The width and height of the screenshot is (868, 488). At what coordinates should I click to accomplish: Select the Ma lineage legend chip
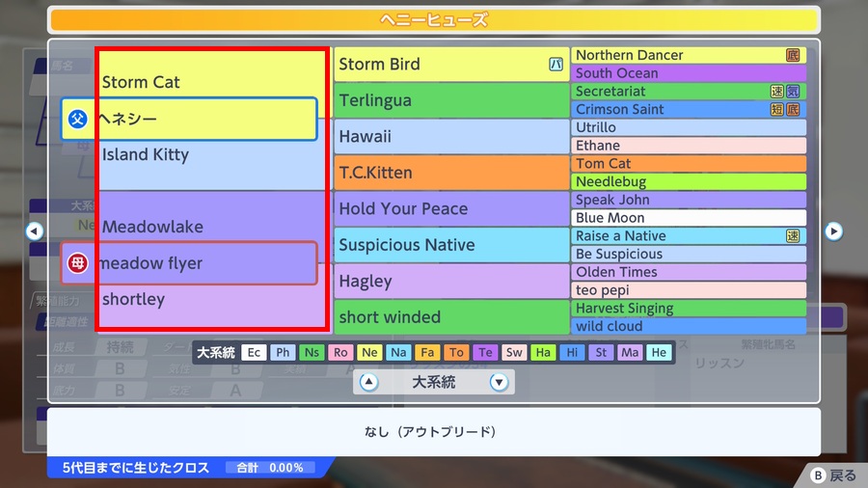coord(630,352)
